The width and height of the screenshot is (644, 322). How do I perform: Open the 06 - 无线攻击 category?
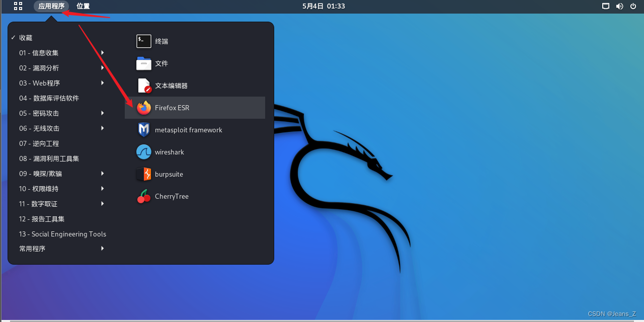point(39,128)
